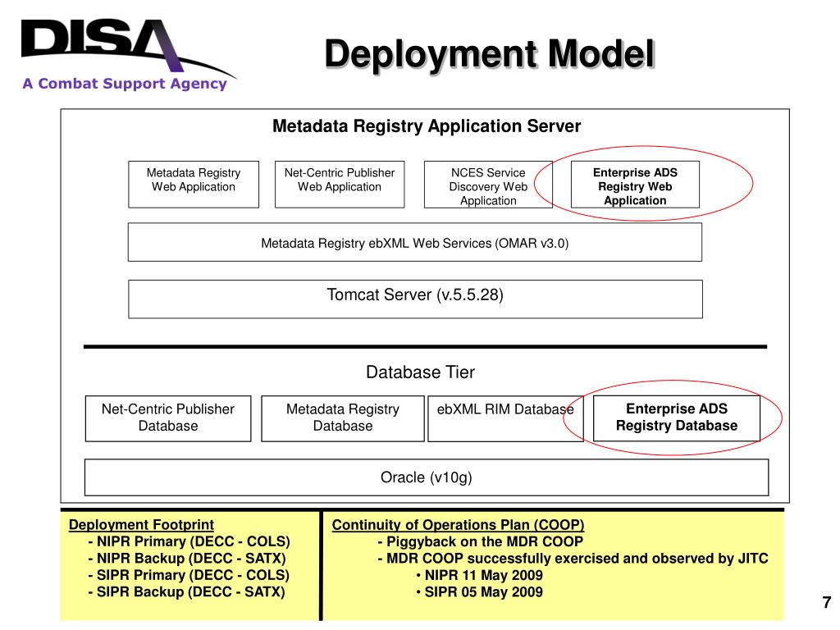Screen dimensions: 840x630
Task: Click the Metadata Registry Web Application box
Action: click(x=194, y=185)
